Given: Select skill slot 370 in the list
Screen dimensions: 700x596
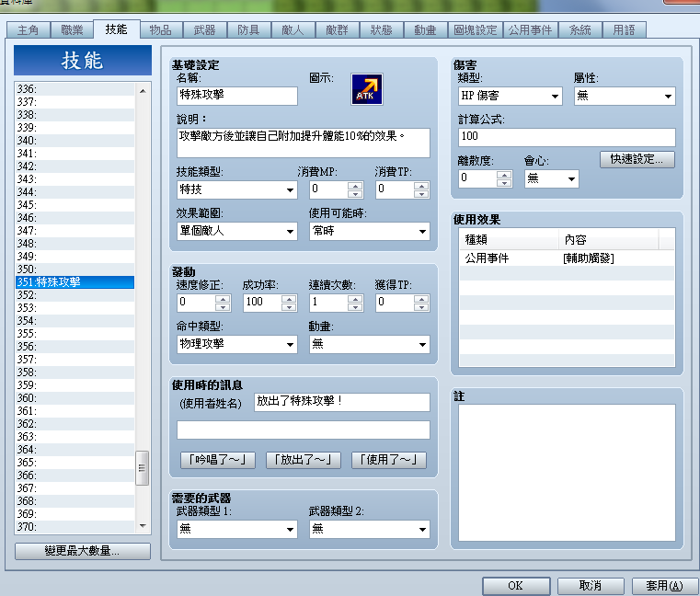Looking at the screenshot, I should [75, 527].
